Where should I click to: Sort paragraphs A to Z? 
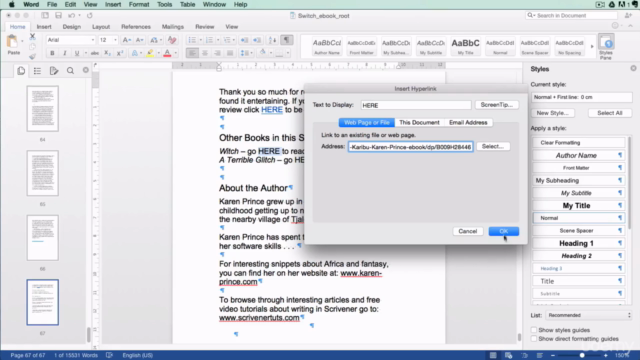pos(272,40)
